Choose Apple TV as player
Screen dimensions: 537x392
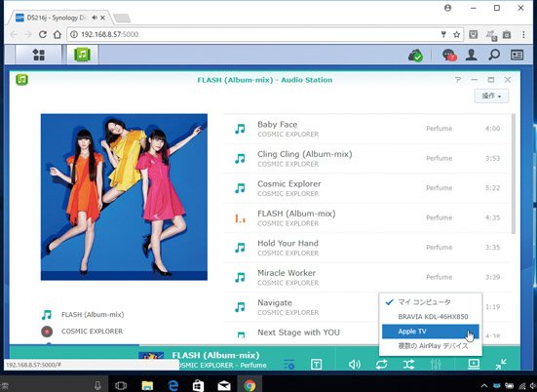(x=431, y=332)
